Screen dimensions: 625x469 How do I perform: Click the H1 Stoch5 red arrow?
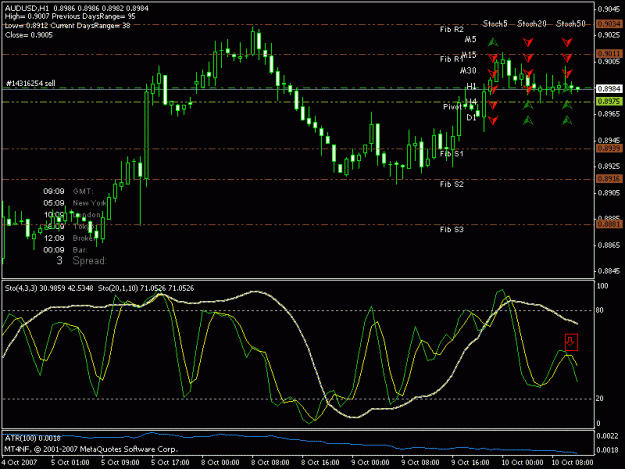pos(493,89)
